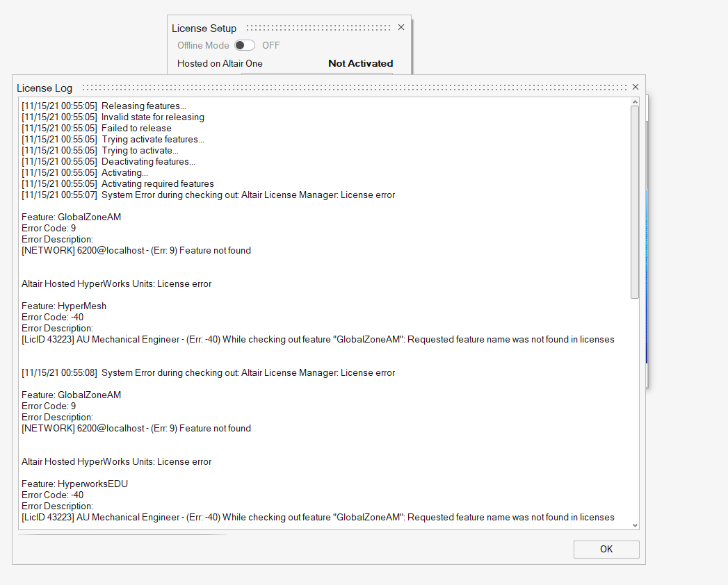Image resolution: width=728 pixels, height=585 pixels.
Task: Click the License Log scroll down arrow
Action: click(x=635, y=526)
